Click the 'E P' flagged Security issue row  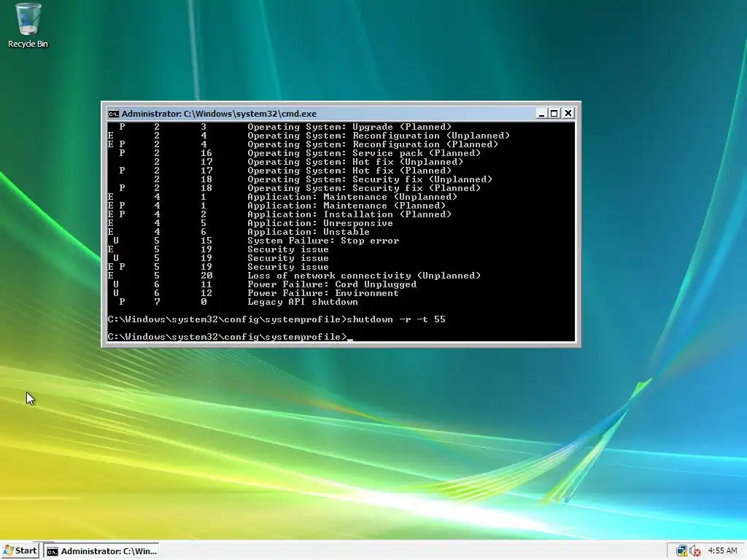point(218,267)
